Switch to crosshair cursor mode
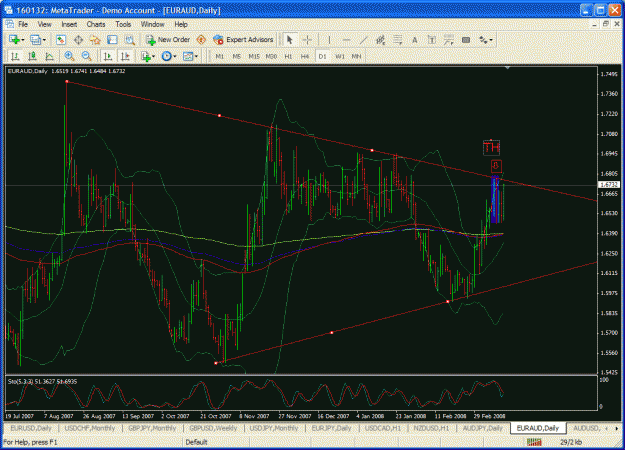 point(307,40)
